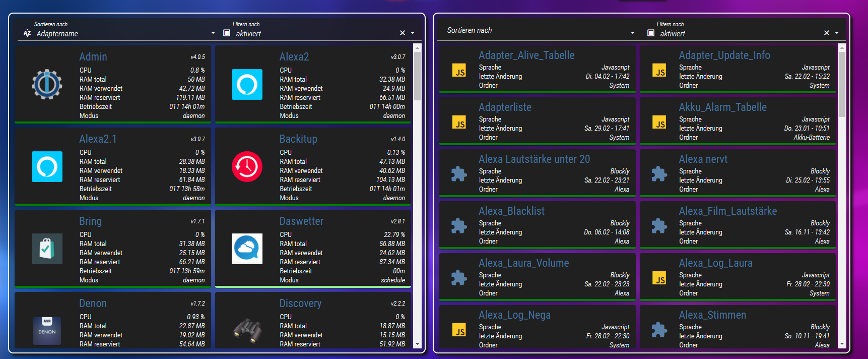Open the Akku_Alarm_Tabelle script title
Screen dimensions: 868x359
(722, 107)
